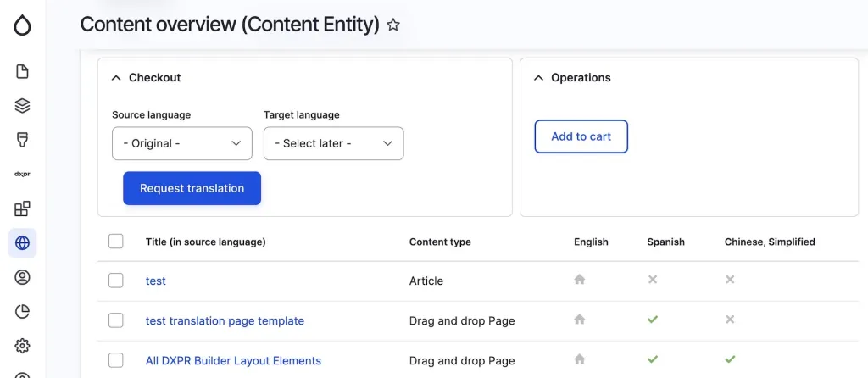The image size is (868, 378).
Task: Open the Reports pie chart icon
Action: pos(23,311)
